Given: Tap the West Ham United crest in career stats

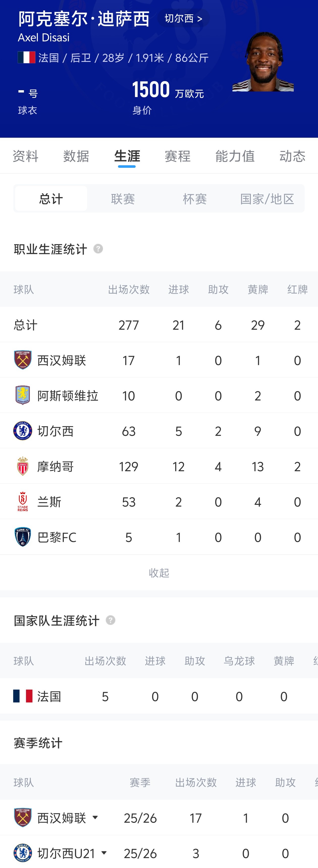Looking at the screenshot, I should pos(22,360).
